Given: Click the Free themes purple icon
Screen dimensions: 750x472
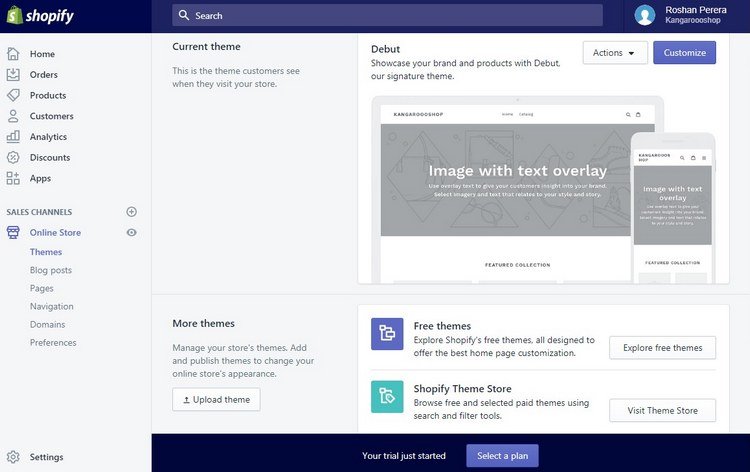Looking at the screenshot, I should (x=387, y=334).
